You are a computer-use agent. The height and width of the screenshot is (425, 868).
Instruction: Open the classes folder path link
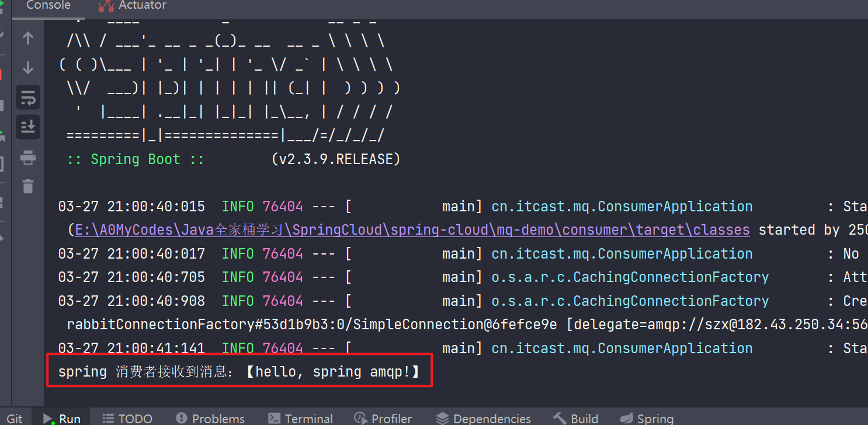click(x=412, y=230)
